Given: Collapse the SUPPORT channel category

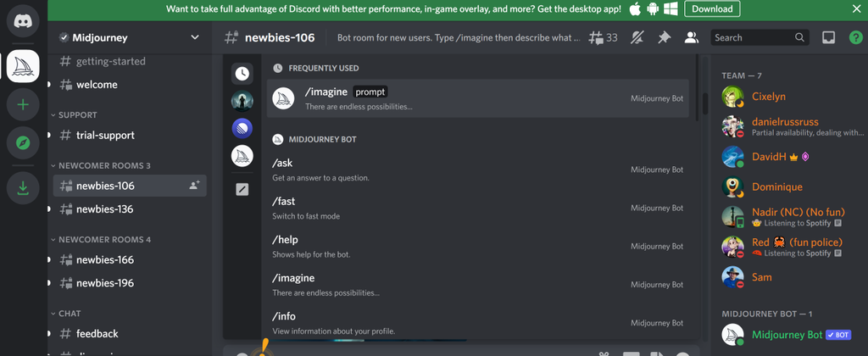Looking at the screenshot, I should click(77, 114).
